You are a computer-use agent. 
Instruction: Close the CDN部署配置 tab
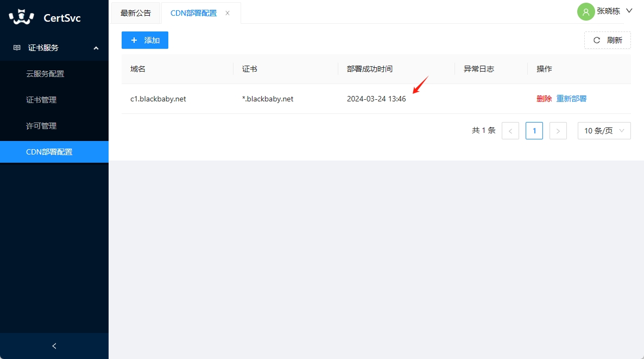pyautogui.click(x=227, y=12)
